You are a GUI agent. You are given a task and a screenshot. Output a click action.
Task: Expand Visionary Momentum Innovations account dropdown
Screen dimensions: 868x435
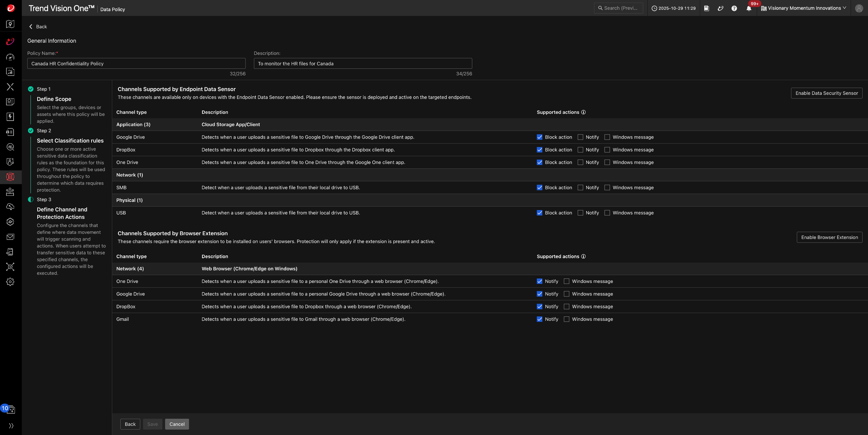[804, 8]
